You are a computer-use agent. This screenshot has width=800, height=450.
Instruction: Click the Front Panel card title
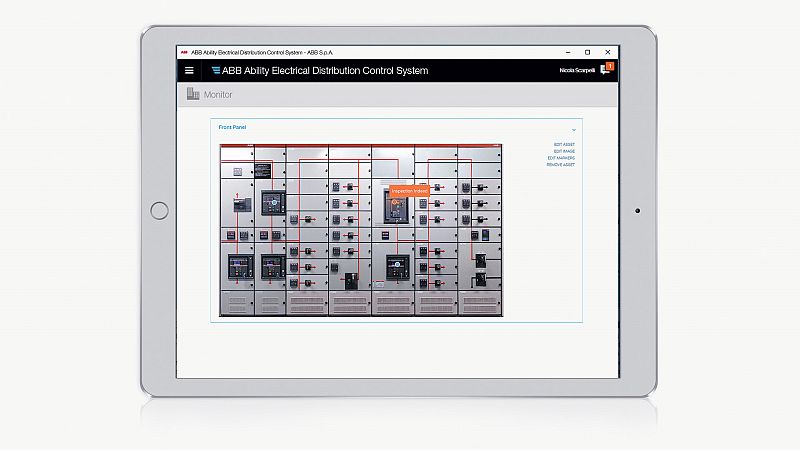tap(232, 127)
